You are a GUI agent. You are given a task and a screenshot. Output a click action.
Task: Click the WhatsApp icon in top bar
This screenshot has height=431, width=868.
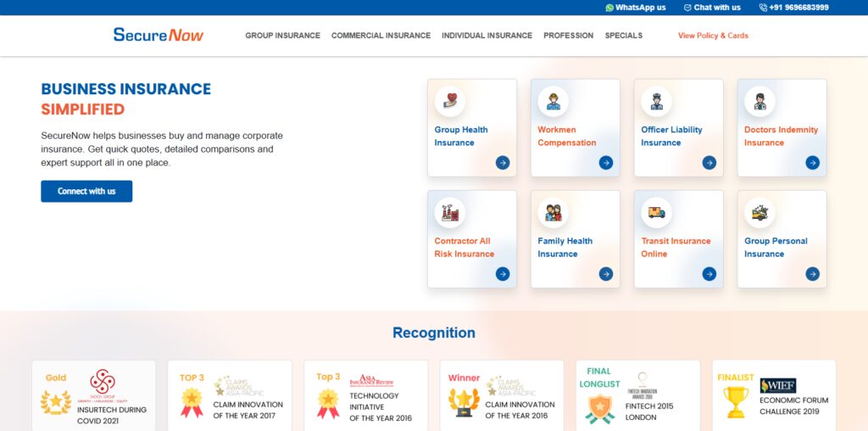tap(609, 8)
